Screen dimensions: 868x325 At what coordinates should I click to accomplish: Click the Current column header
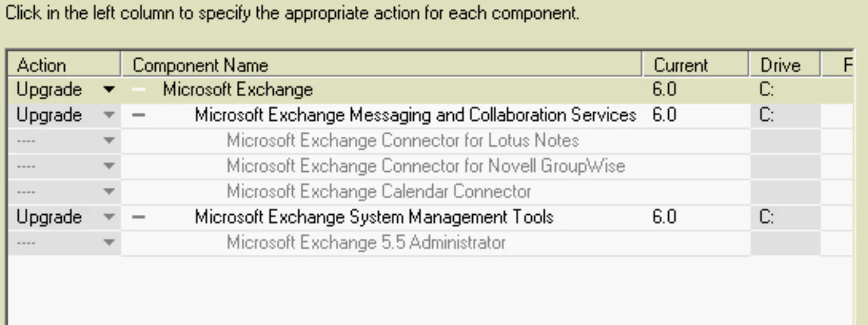click(680, 65)
